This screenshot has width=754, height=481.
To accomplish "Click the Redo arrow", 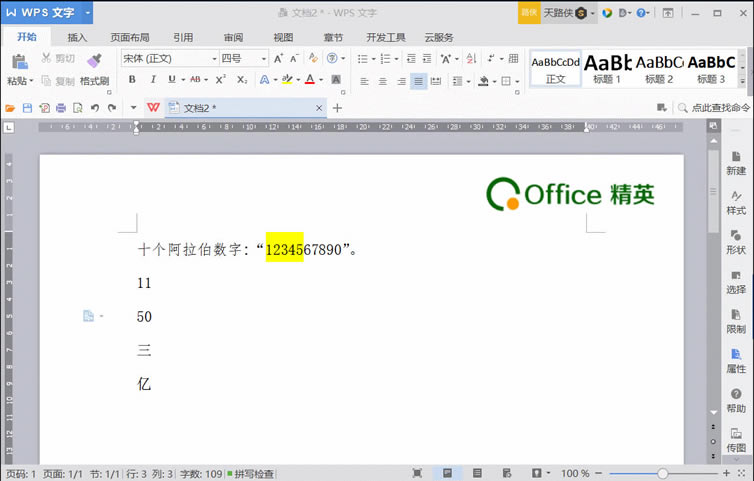I will 112,108.
